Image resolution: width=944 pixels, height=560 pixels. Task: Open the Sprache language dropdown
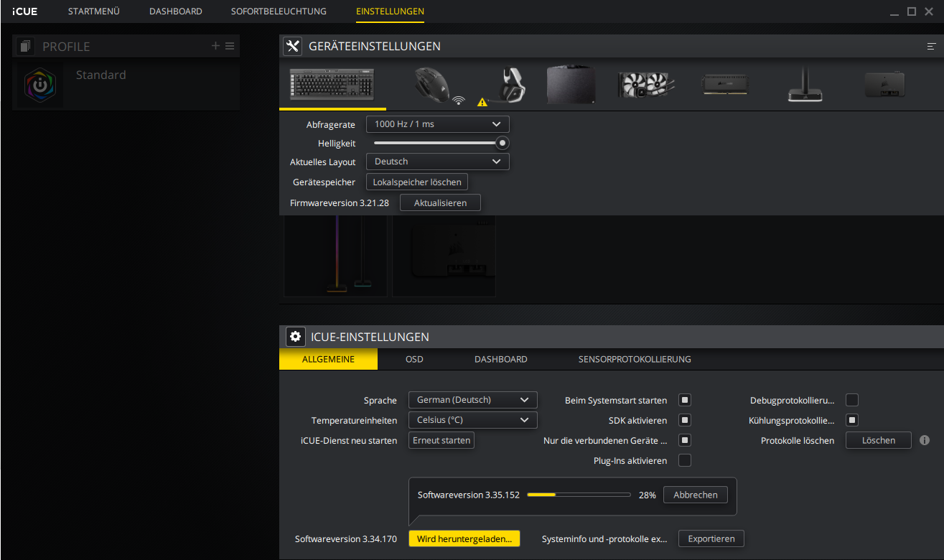[472, 400]
